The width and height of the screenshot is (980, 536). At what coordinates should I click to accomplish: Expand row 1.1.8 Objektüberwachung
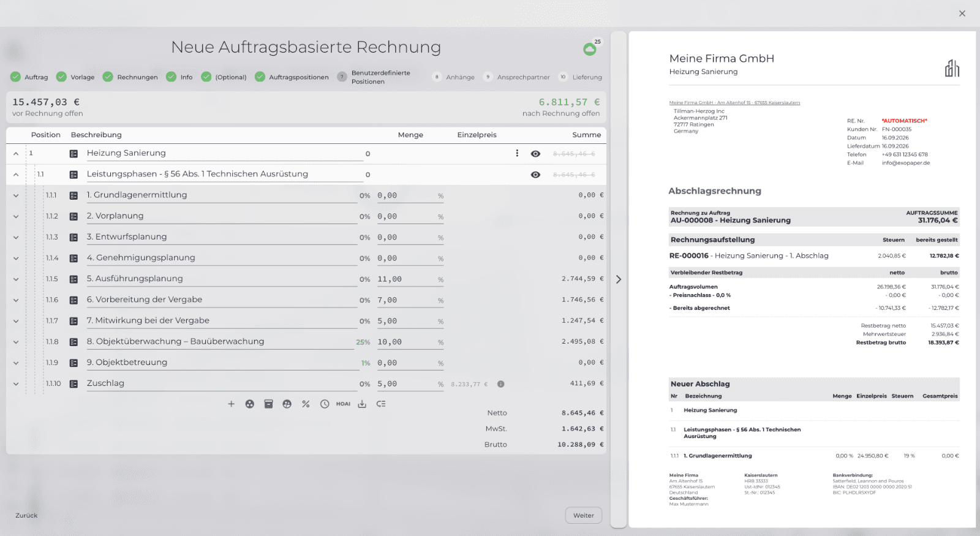point(16,342)
